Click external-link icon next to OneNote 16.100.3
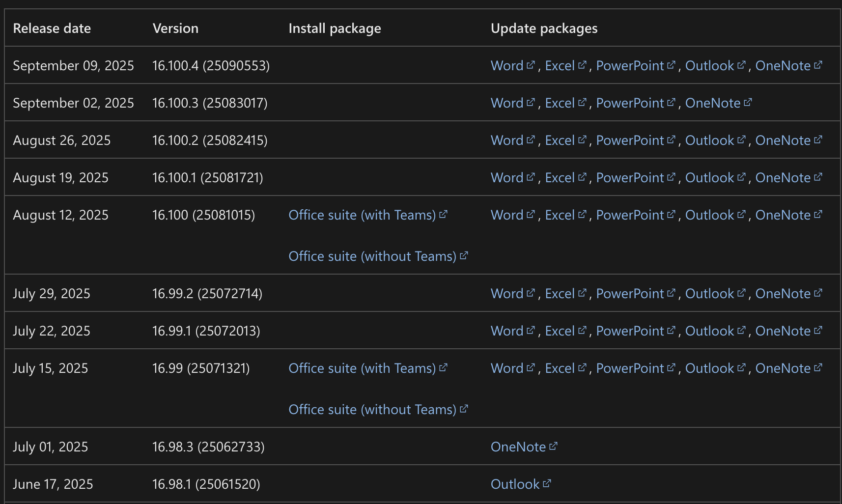842x504 pixels. 748,102
